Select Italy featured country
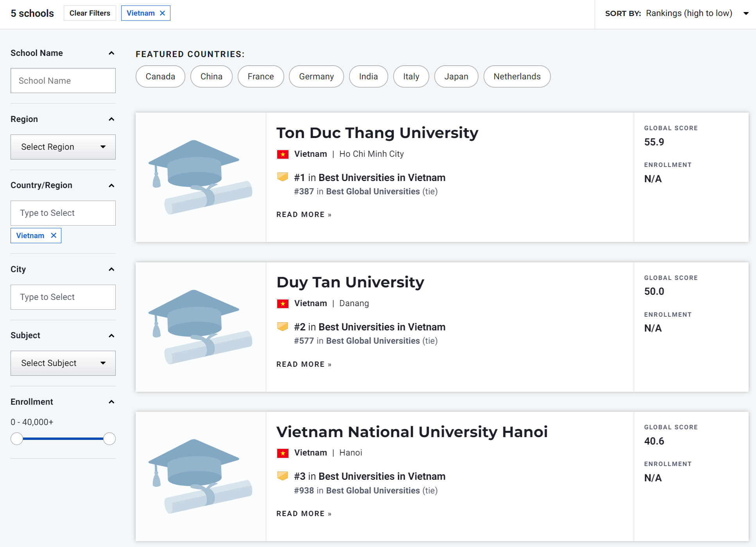Image resolution: width=756 pixels, height=547 pixels. 411,76
